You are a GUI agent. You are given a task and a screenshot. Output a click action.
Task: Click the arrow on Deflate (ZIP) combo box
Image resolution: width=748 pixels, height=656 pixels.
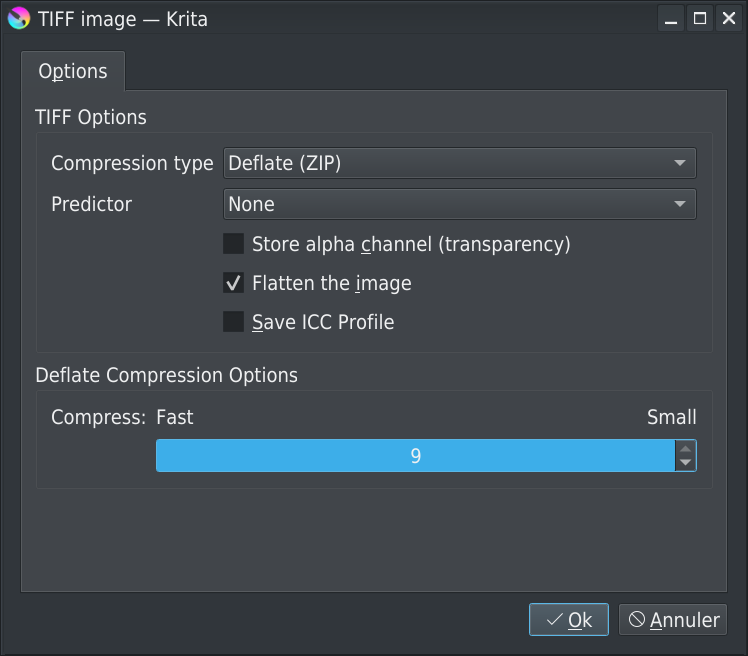[x=680, y=163]
